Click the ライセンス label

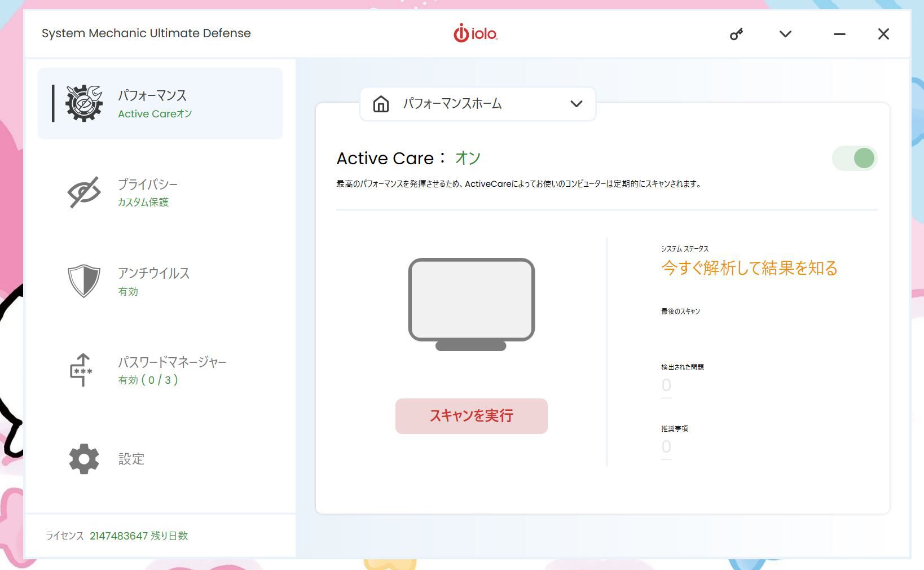coord(65,536)
